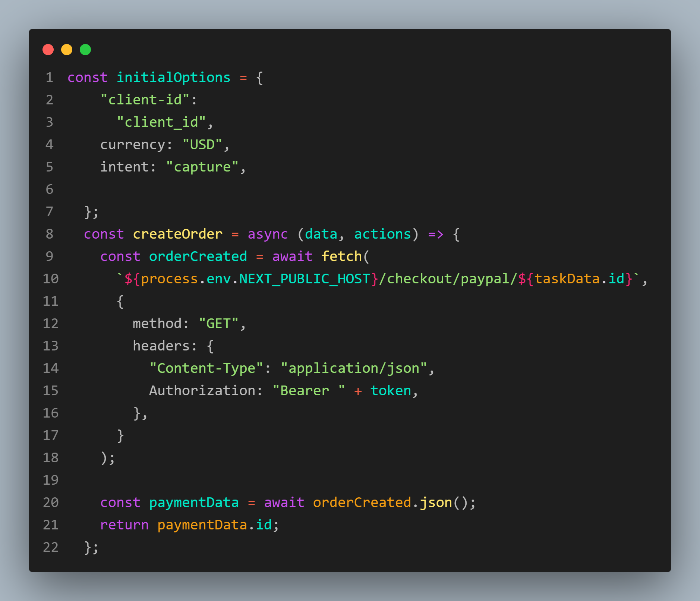This screenshot has width=700, height=601.
Task: Click the fetch call name
Action: tap(341, 257)
